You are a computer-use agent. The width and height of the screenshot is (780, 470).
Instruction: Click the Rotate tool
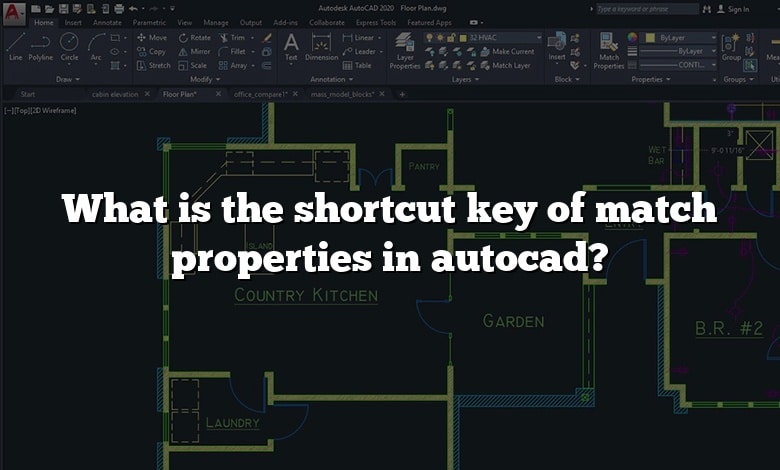[x=195, y=37]
